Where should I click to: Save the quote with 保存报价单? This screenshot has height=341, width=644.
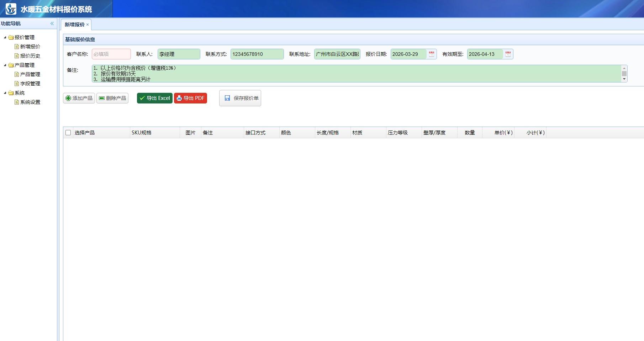(x=240, y=98)
